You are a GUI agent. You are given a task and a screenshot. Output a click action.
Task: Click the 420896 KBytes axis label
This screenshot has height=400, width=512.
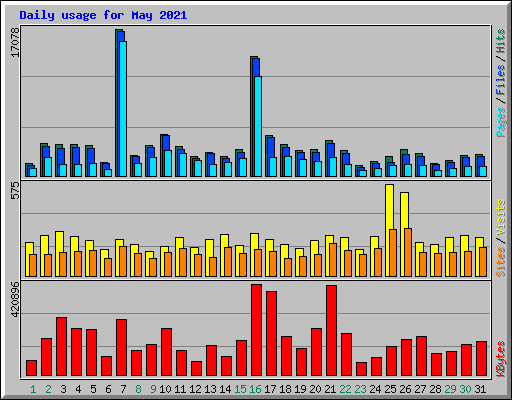point(15,299)
